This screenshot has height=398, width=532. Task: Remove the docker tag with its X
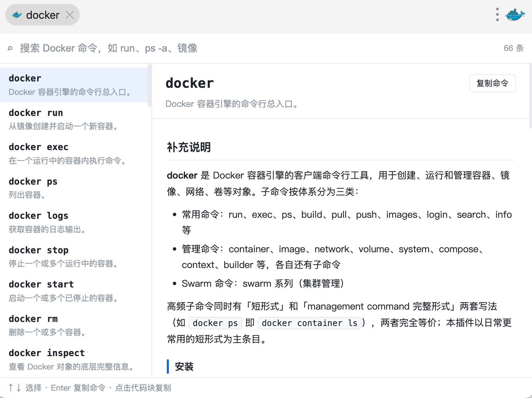[70, 15]
